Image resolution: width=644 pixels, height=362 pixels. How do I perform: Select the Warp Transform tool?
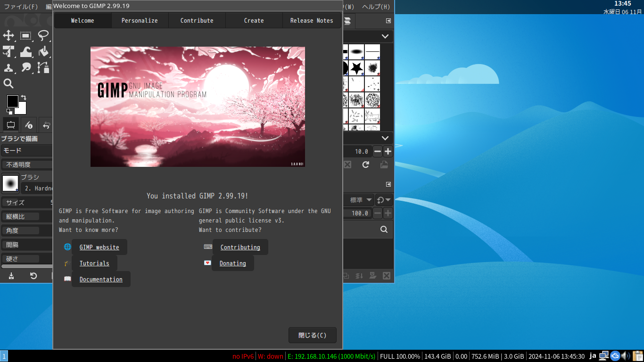(x=26, y=52)
